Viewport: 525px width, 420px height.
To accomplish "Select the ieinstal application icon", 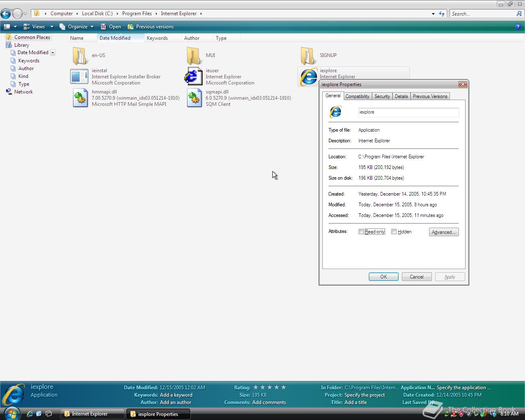I will click(x=79, y=77).
